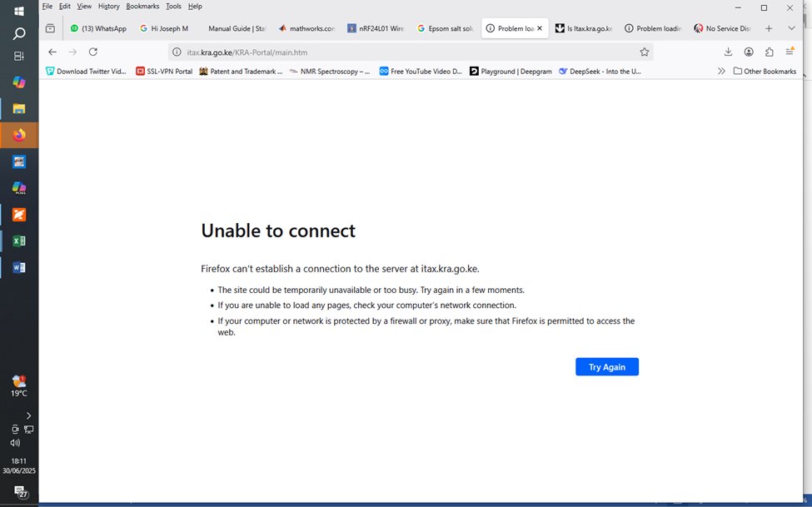Open Help menu

(x=195, y=6)
